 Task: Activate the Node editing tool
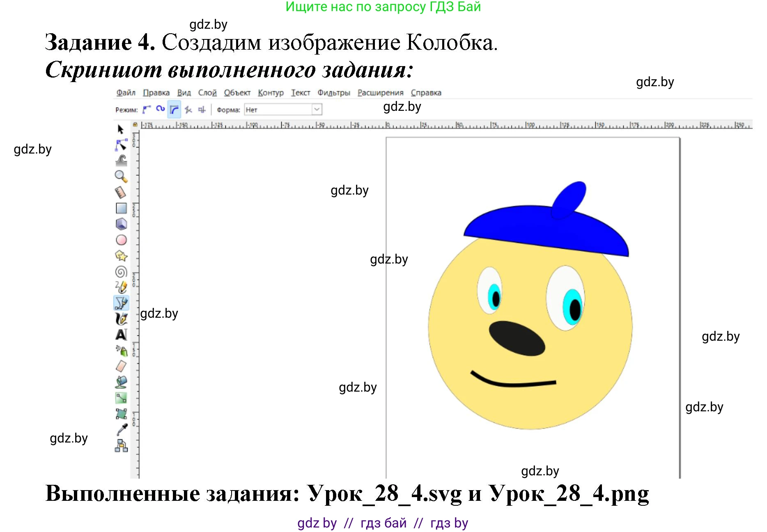pyautogui.click(x=121, y=145)
